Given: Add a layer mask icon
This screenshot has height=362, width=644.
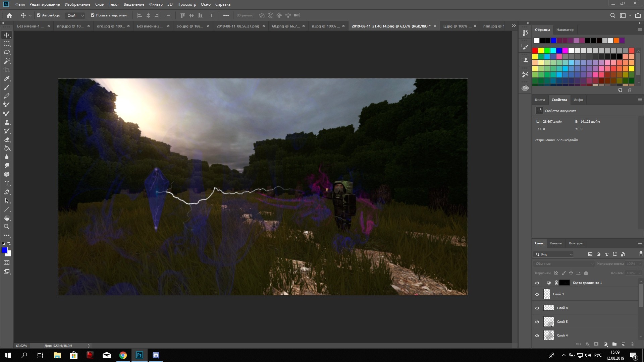Looking at the screenshot, I should point(596,344).
